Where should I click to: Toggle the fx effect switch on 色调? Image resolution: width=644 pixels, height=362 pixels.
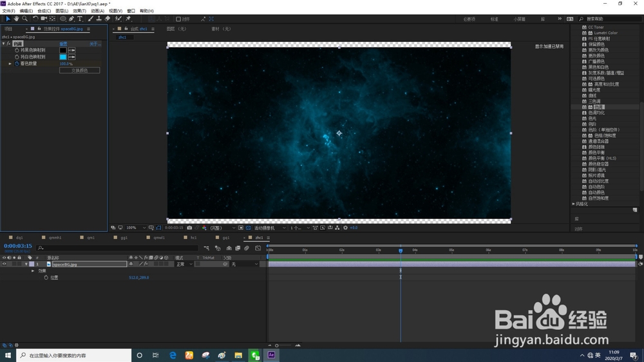pos(8,44)
